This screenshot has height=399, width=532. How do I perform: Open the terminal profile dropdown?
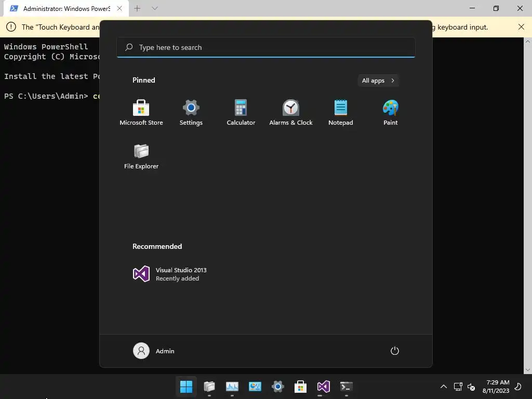155,8
